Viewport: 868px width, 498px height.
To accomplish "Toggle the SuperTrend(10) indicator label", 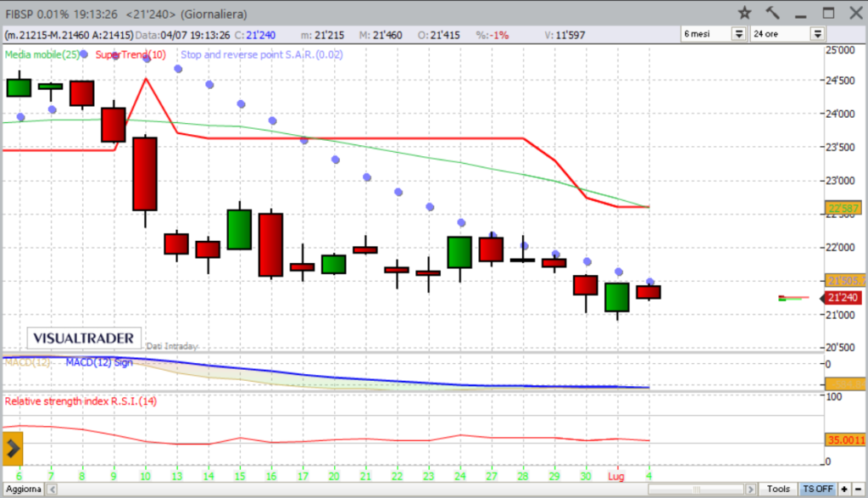I will coord(131,54).
